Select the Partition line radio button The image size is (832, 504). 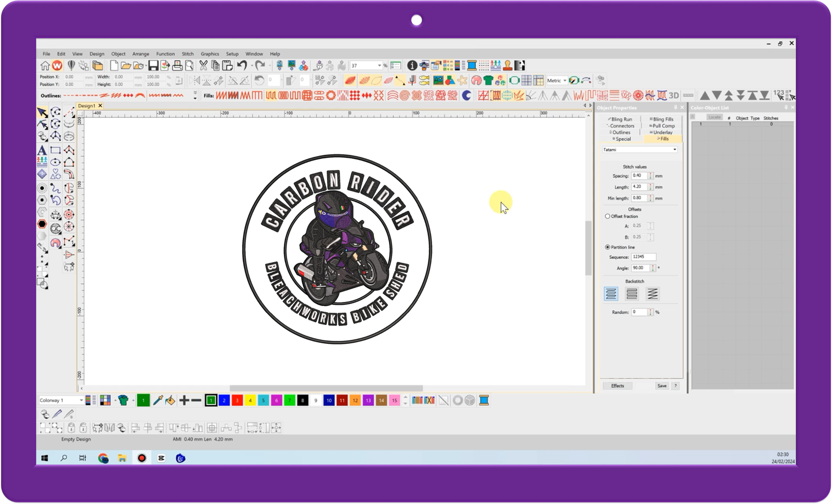tap(607, 247)
